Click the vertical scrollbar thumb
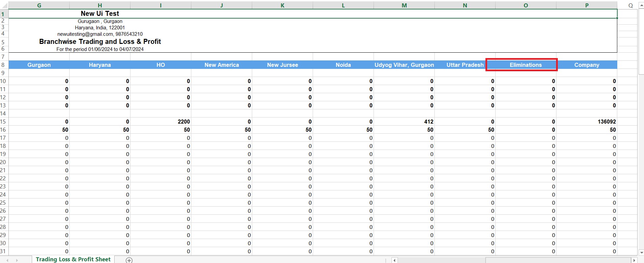The image size is (644, 263). [x=641, y=42]
